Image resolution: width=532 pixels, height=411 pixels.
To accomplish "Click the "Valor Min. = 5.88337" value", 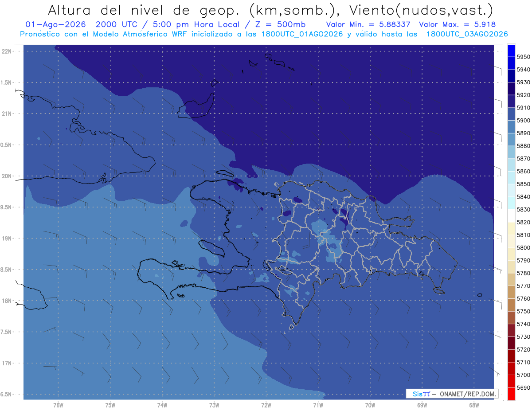I will (x=368, y=25).
